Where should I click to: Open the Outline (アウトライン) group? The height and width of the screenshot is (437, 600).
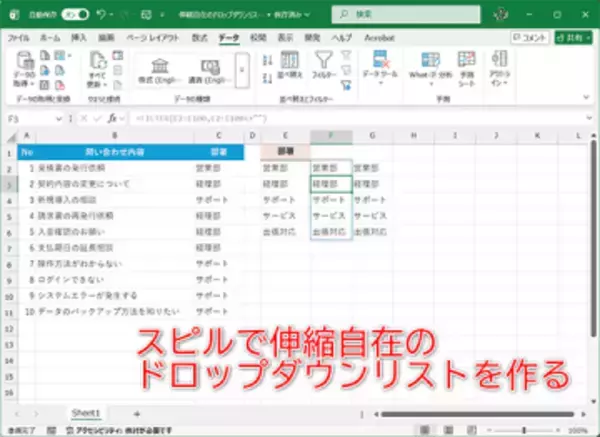[499, 68]
